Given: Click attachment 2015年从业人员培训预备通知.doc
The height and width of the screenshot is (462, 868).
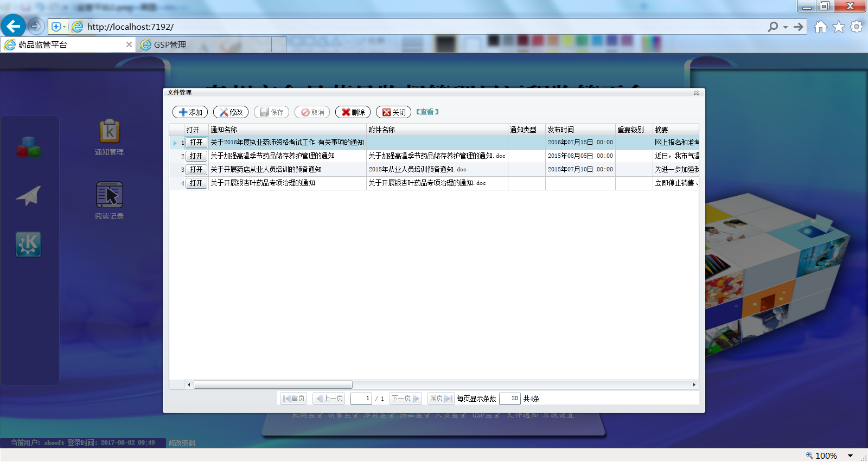Looking at the screenshot, I should 417,170.
